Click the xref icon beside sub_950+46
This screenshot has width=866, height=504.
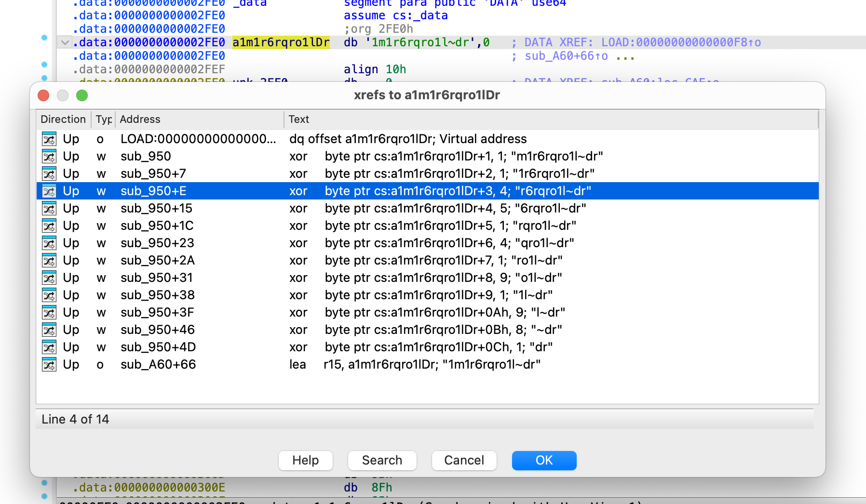pyautogui.click(x=49, y=330)
